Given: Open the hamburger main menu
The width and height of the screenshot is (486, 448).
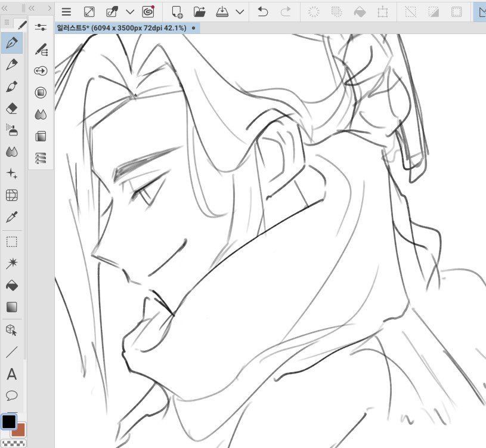Looking at the screenshot, I should pos(66,11).
